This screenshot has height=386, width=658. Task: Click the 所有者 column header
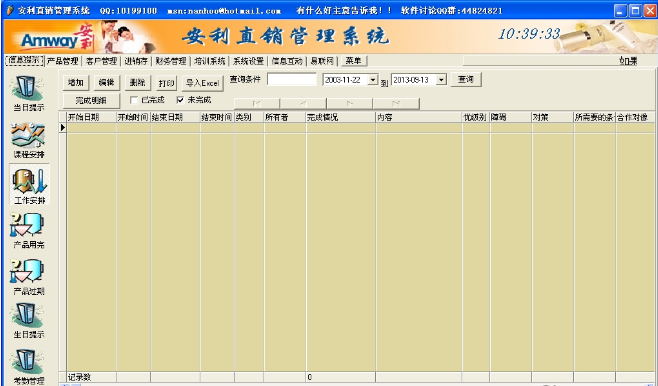(x=285, y=117)
